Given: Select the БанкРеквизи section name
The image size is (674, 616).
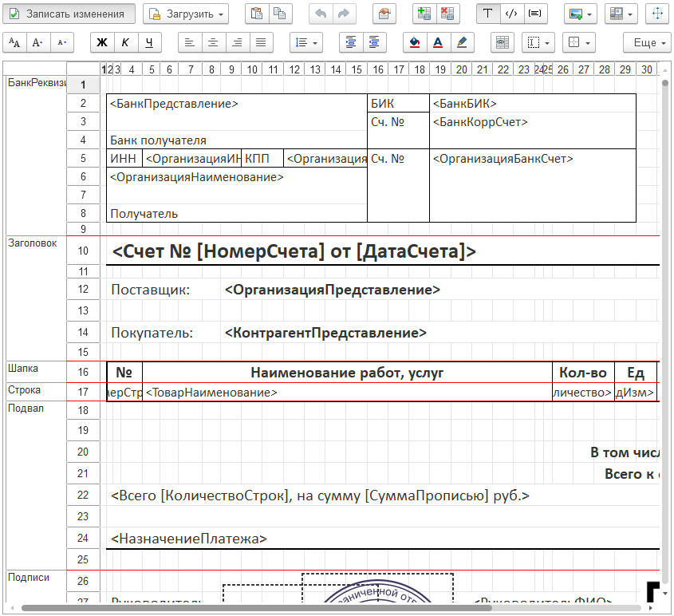Looking at the screenshot, I should click(x=37, y=82).
